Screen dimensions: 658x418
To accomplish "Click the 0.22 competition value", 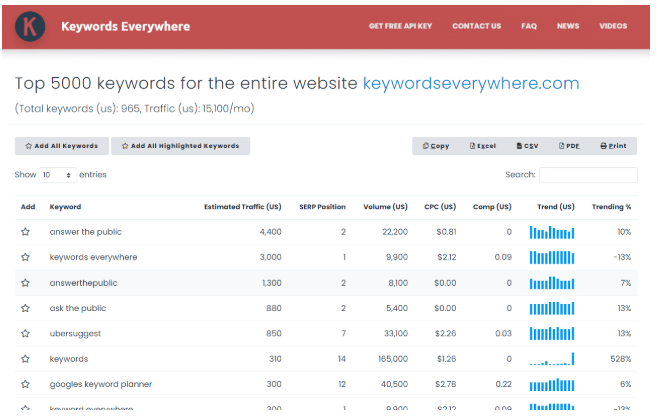I will pyautogui.click(x=503, y=384).
